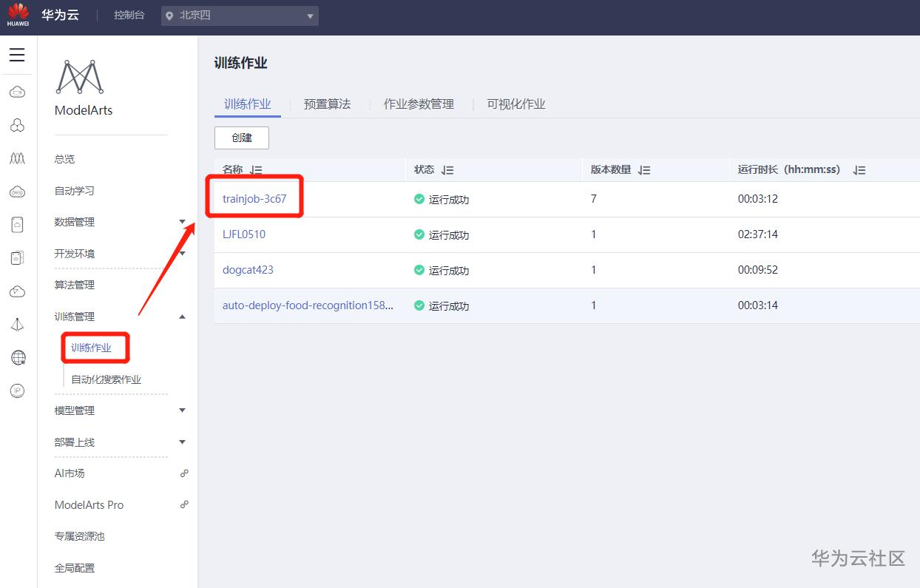Sort job list by 状态 column
The image size is (920, 588).
[447, 170]
